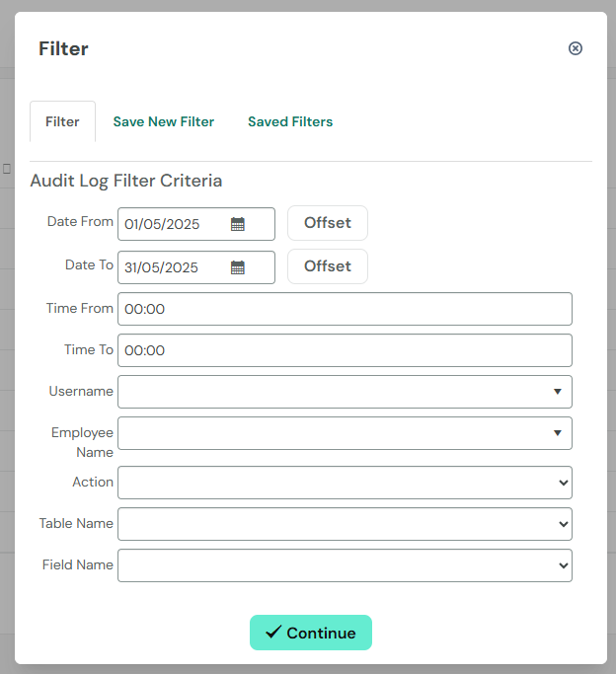Focus the Date From field showing 01/05/2025

196,224
